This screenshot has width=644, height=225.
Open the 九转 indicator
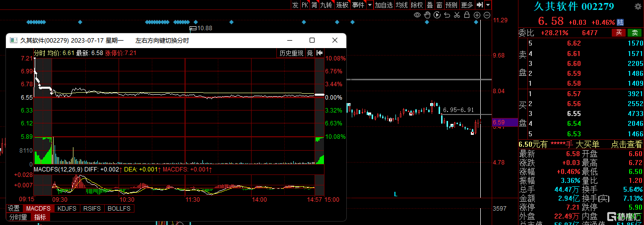click(x=326, y=5)
